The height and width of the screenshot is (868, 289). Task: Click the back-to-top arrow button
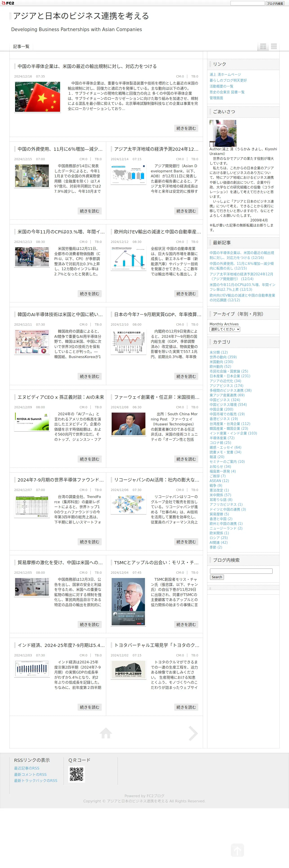(x=237, y=850)
